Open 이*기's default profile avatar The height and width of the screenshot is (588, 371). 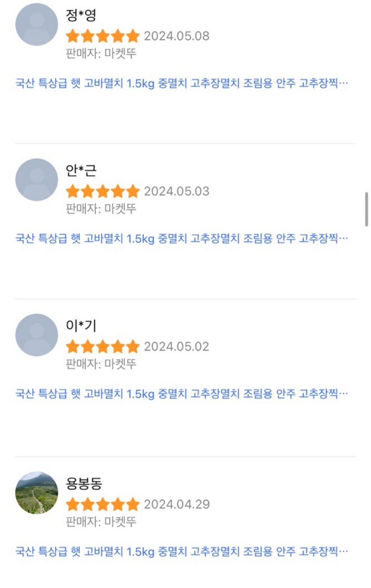(37, 335)
